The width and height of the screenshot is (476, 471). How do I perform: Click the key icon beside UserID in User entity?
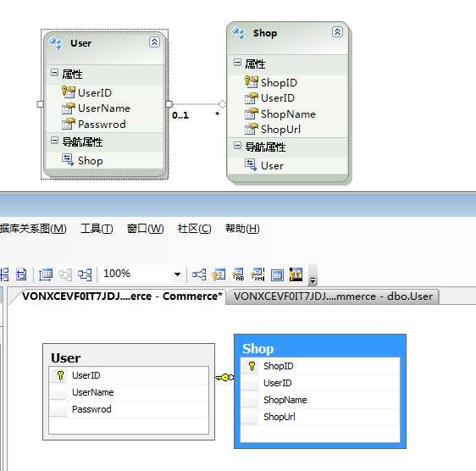(x=69, y=91)
